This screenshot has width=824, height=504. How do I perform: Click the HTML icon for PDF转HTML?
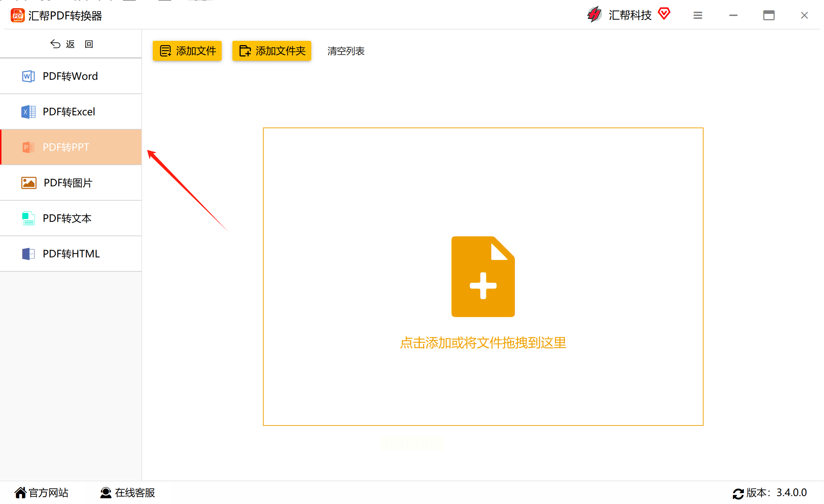(x=28, y=254)
